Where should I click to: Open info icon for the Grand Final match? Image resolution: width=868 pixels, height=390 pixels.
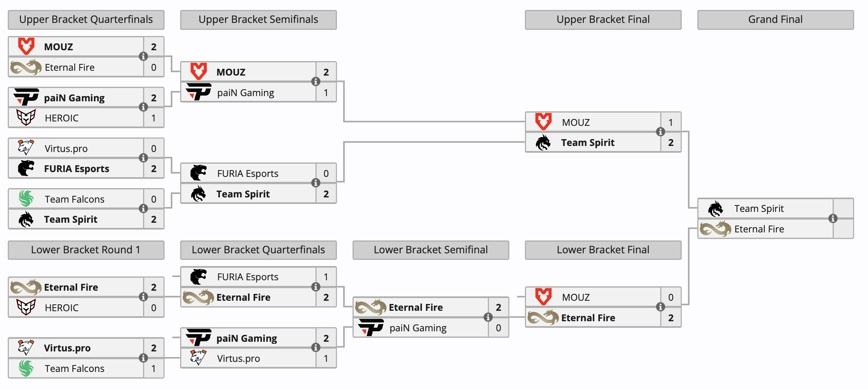click(x=833, y=218)
